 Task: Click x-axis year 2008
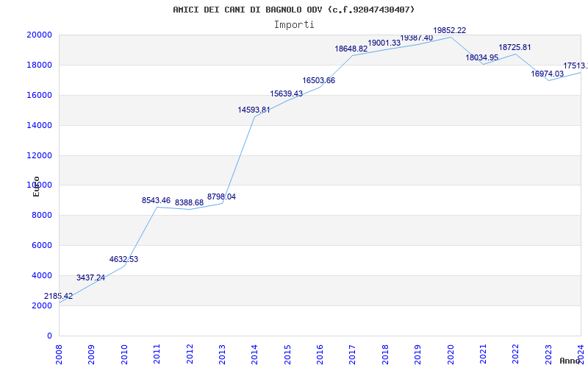coord(59,355)
